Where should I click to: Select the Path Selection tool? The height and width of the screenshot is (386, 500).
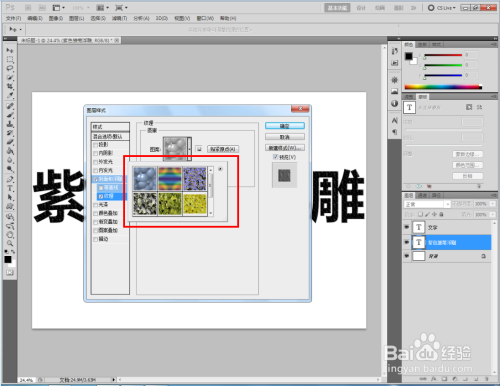(x=10, y=197)
